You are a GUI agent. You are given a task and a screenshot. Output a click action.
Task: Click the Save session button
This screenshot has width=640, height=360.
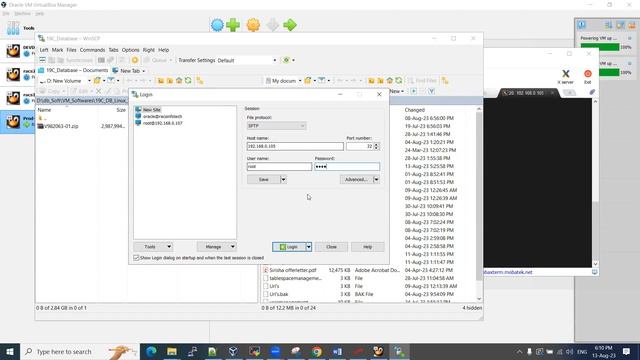pyautogui.click(x=264, y=179)
